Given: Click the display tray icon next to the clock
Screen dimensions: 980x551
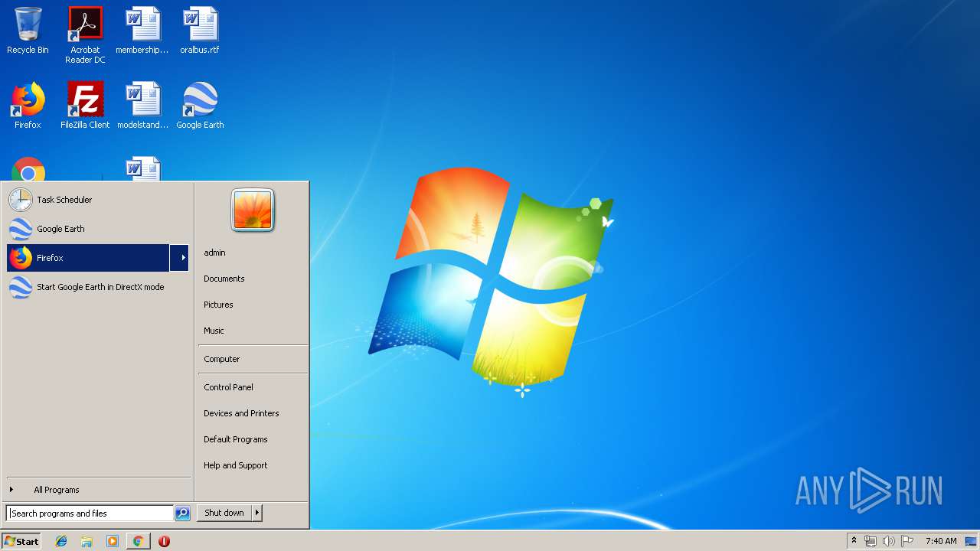Looking at the screenshot, I should pos(971,541).
